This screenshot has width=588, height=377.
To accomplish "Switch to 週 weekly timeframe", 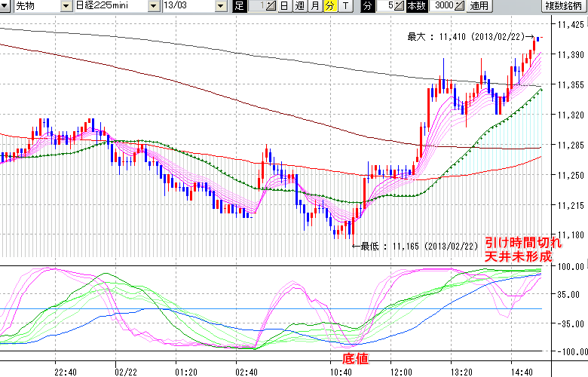I will [299, 6].
